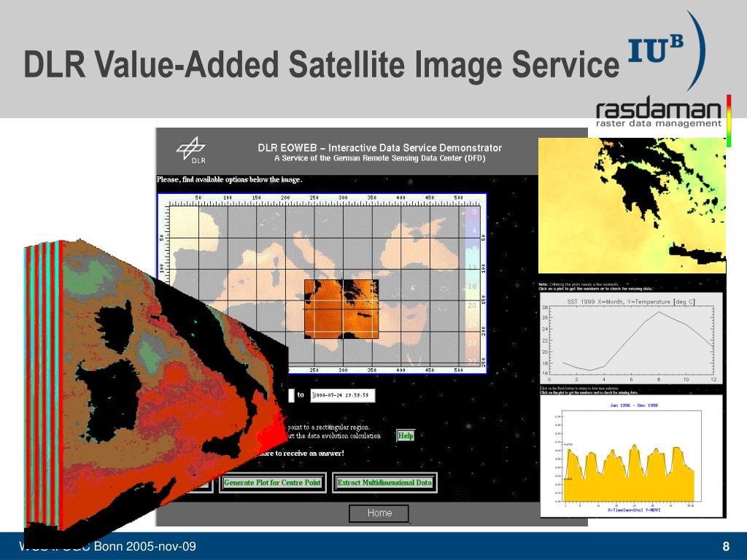
Task: Click the plot caption 'X=Time[months] Y=NDVI'
Action: [634, 510]
